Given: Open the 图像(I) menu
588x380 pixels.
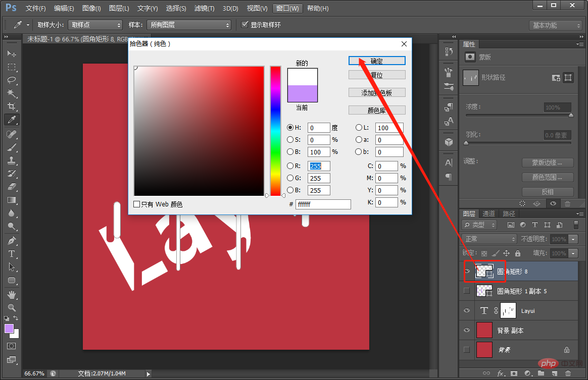Looking at the screenshot, I should point(91,8).
